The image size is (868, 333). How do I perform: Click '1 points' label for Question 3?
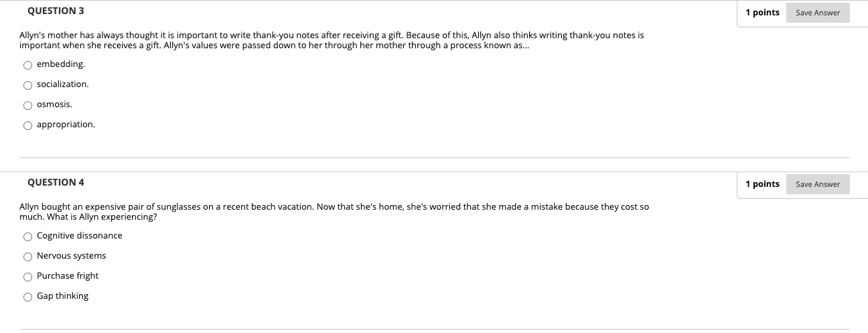tap(762, 13)
